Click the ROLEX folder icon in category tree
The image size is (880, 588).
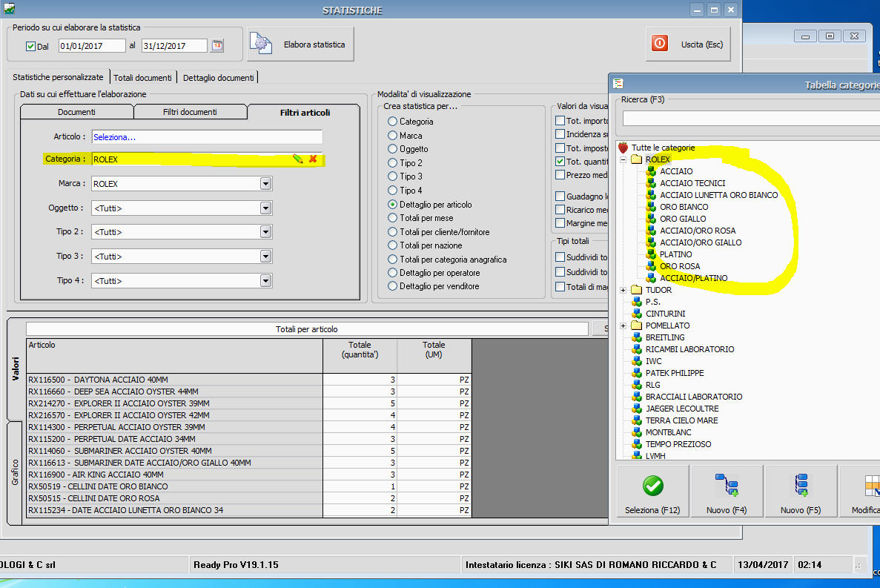coord(636,160)
